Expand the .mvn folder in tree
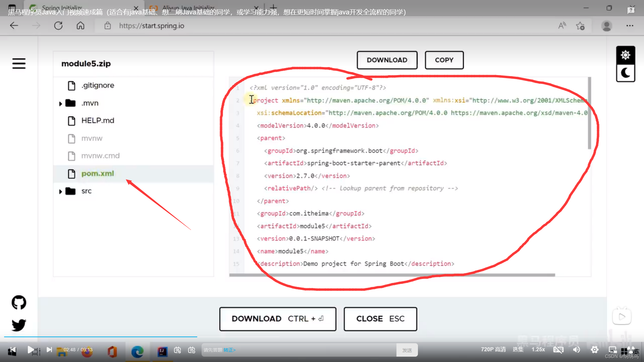This screenshot has height=362, width=644. click(61, 103)
